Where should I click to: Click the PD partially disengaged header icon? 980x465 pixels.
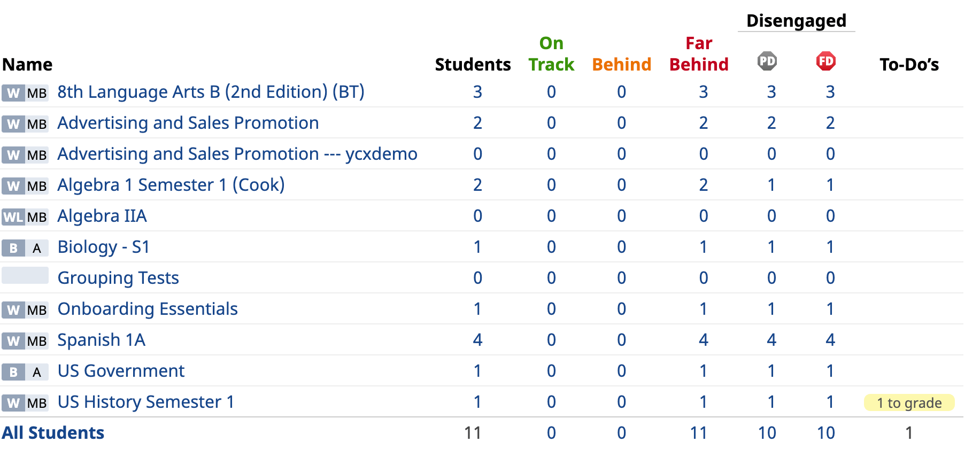point(767,61)
